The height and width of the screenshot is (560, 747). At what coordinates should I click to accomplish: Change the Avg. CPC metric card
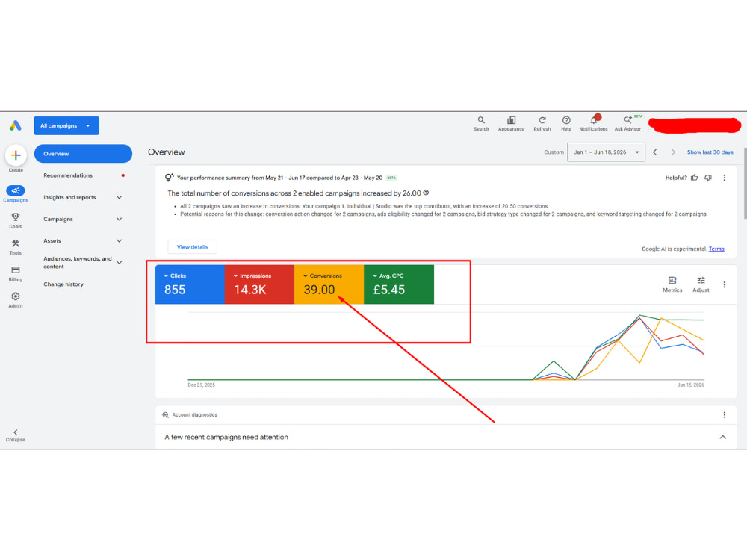pyautogui.click(x=399, y=284)
